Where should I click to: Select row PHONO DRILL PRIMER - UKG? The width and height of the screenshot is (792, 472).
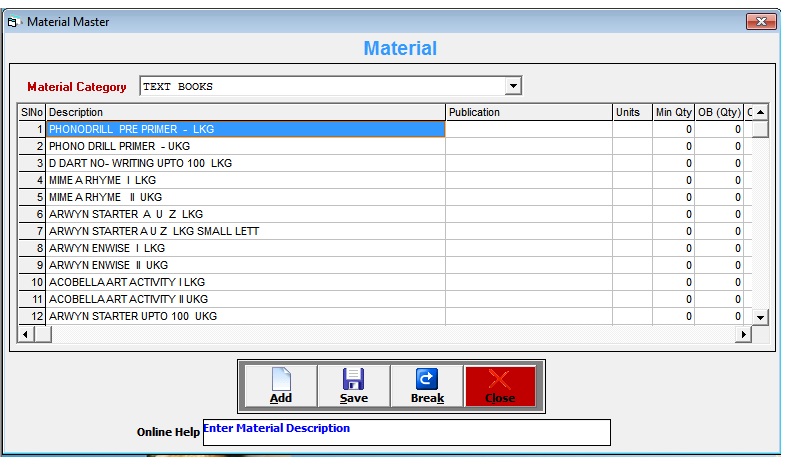[245, 146]
